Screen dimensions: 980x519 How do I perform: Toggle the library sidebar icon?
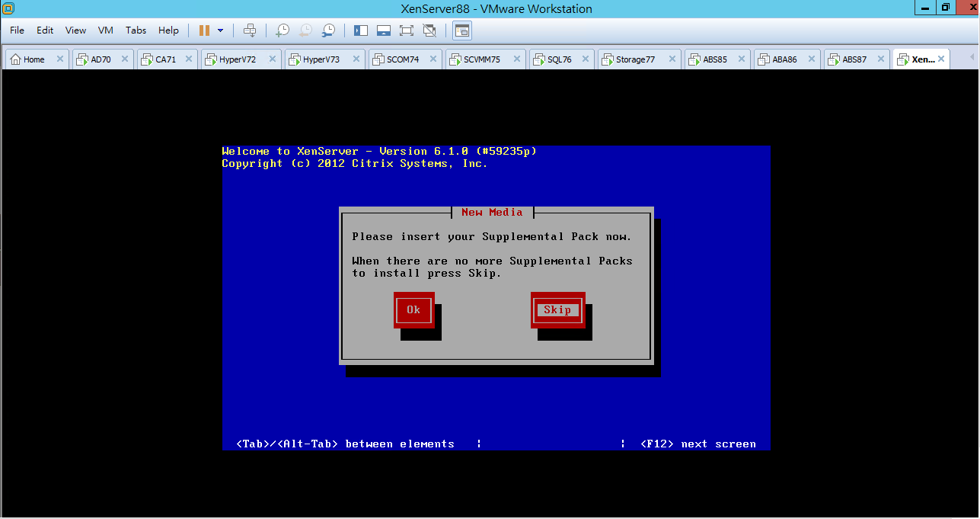coord(361,30)
